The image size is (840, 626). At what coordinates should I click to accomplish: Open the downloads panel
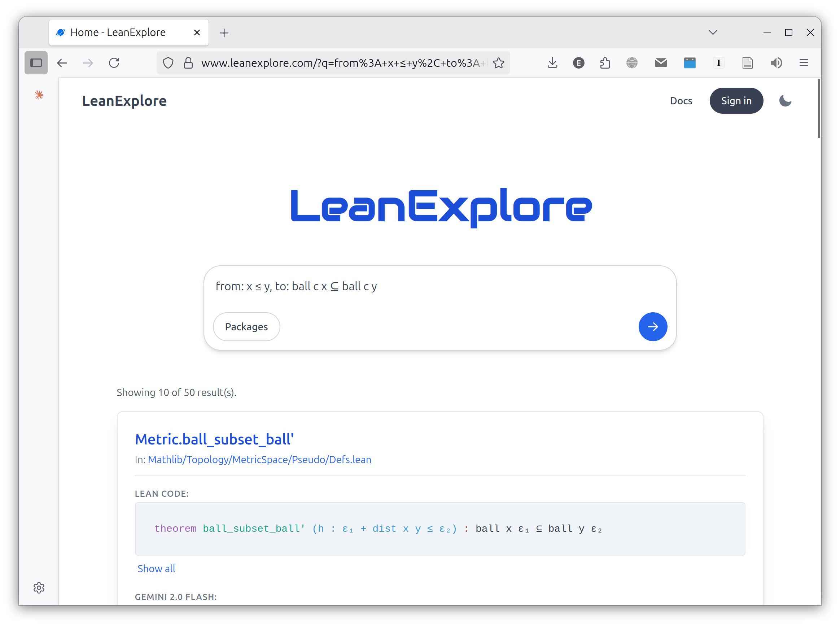[x=552, y=63]
